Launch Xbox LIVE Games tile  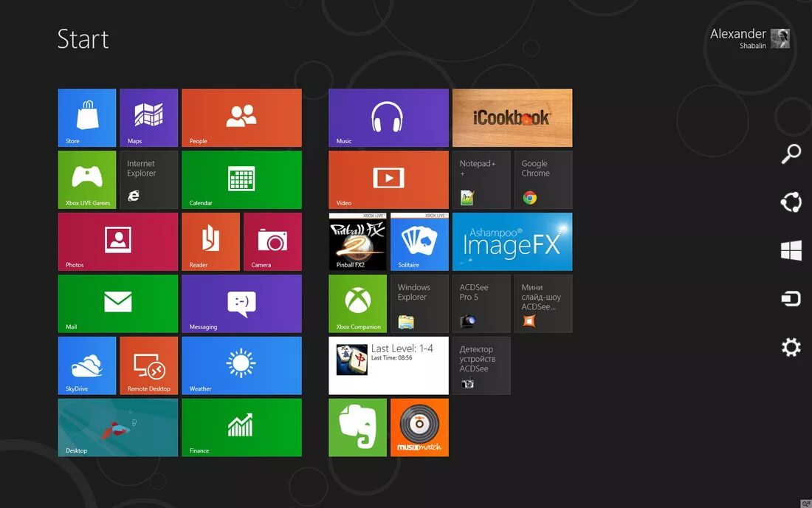[x=87, y=179]
